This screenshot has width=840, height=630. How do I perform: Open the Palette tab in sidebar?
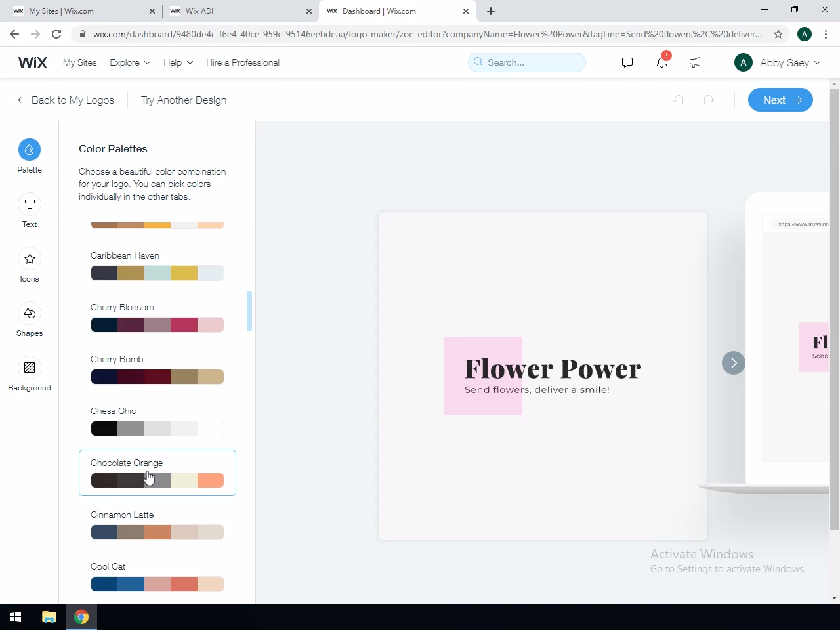30,156
